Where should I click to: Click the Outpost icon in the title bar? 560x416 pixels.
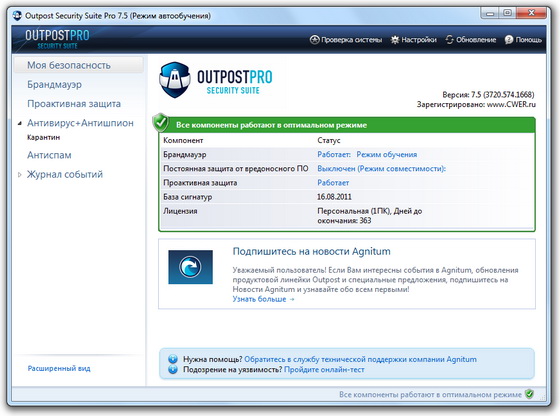[17, 15]
